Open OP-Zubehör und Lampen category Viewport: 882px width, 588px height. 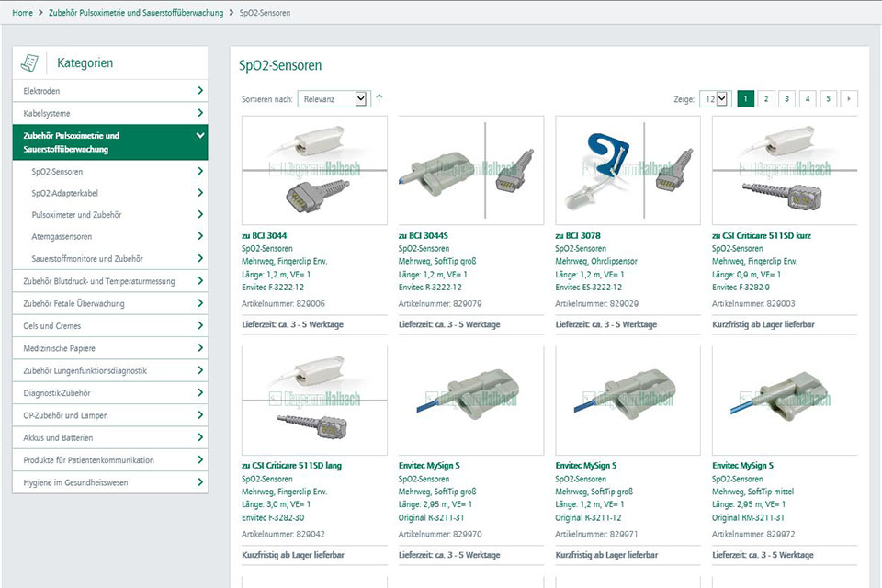110,415
